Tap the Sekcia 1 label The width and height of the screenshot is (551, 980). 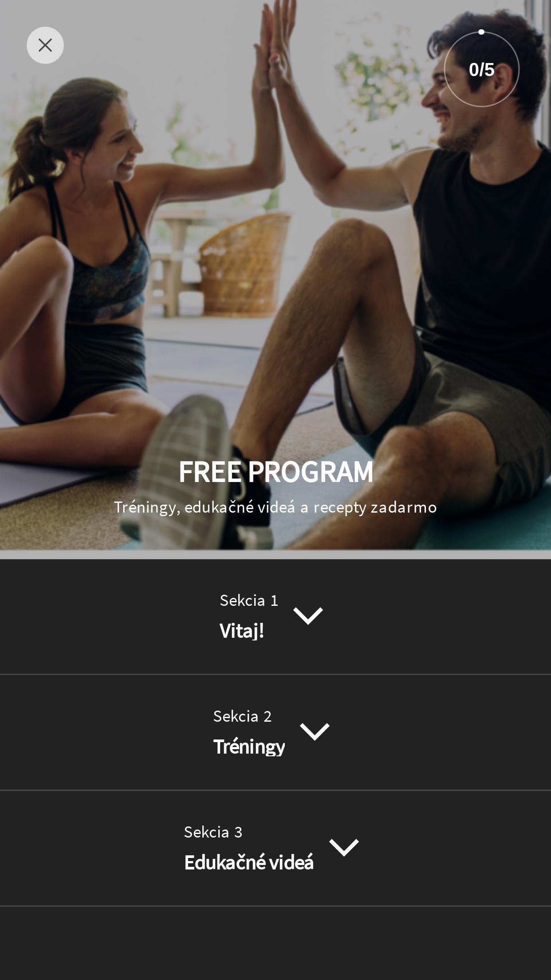pyautogui.click(x=249, y=601)
